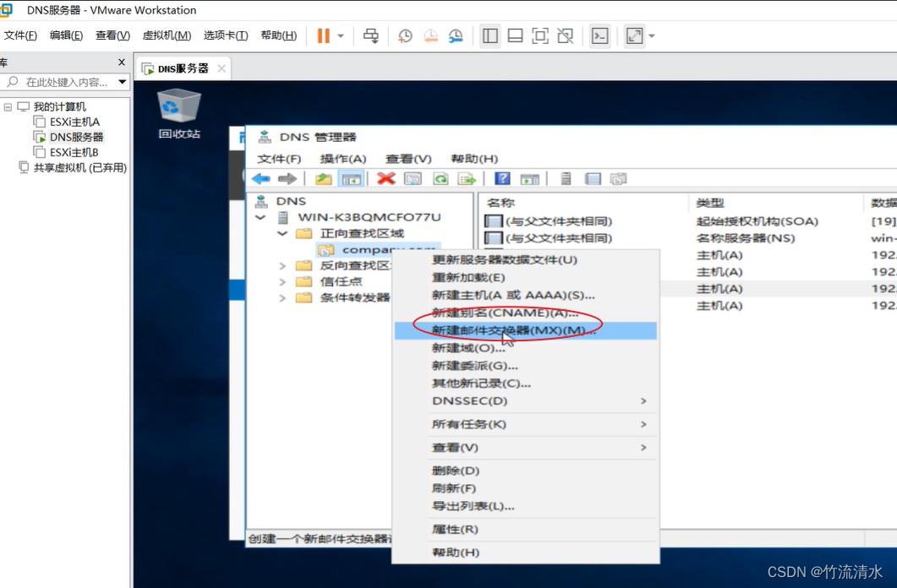Screen dimensions: 897x588
Task: Toggle the thumbnail bar view icon
Action: click(516, 36)
